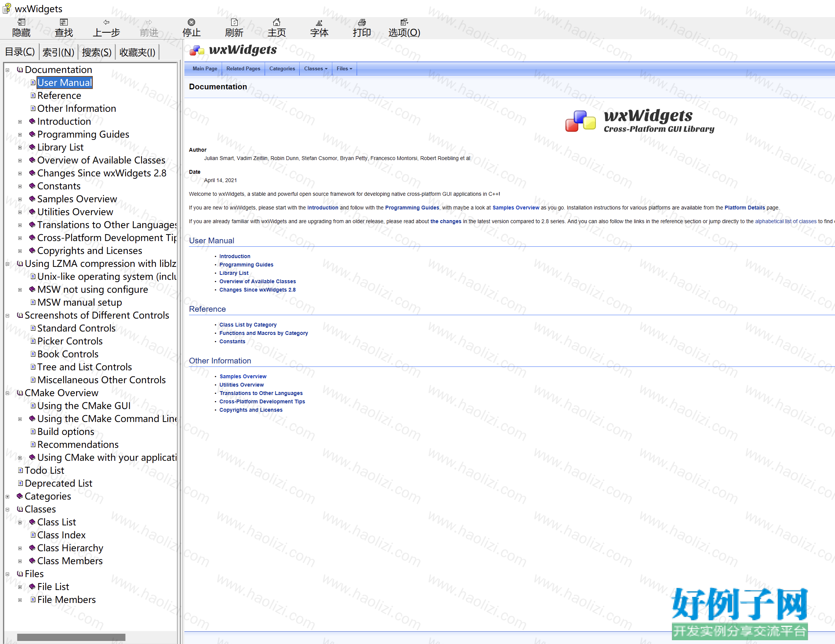Print the page with the 打印 icon

(x=362, y=22)
